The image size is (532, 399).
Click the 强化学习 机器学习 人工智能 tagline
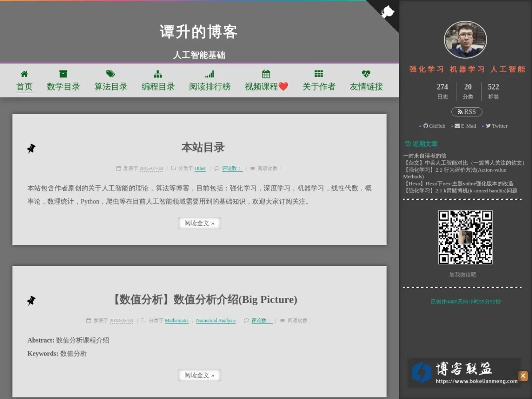click(467, 69)
